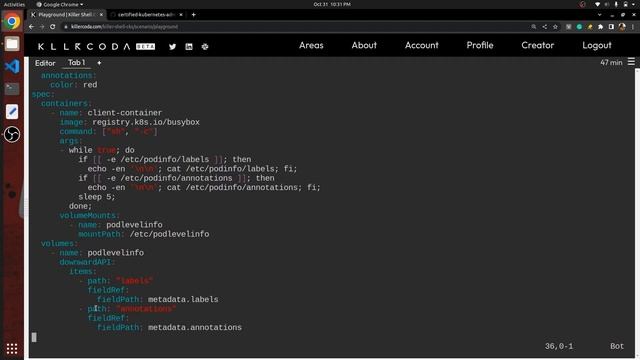Open Chrome three-dot menu
This screenshot has width=640, height=360.
coord(633,27)
